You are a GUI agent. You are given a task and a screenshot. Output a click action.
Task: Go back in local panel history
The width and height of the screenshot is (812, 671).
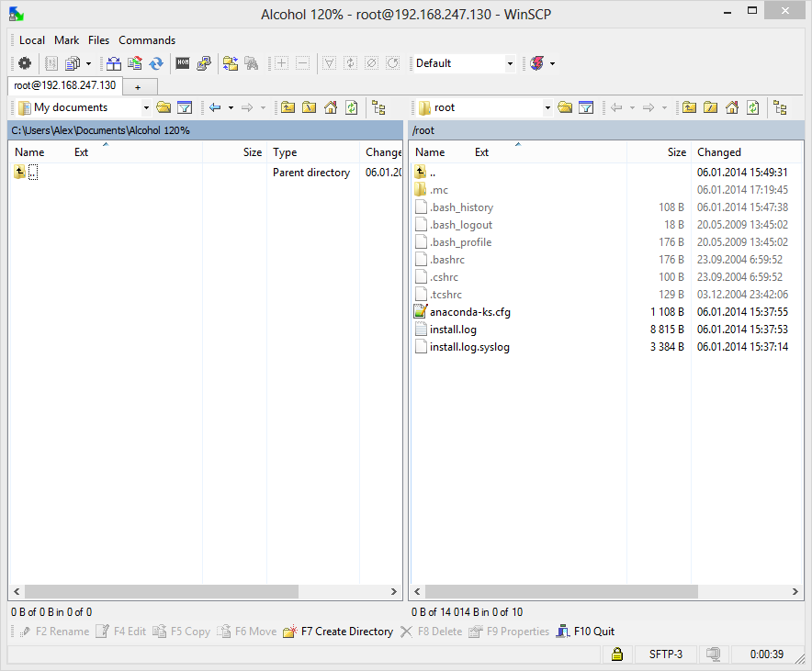coord(215,107)
